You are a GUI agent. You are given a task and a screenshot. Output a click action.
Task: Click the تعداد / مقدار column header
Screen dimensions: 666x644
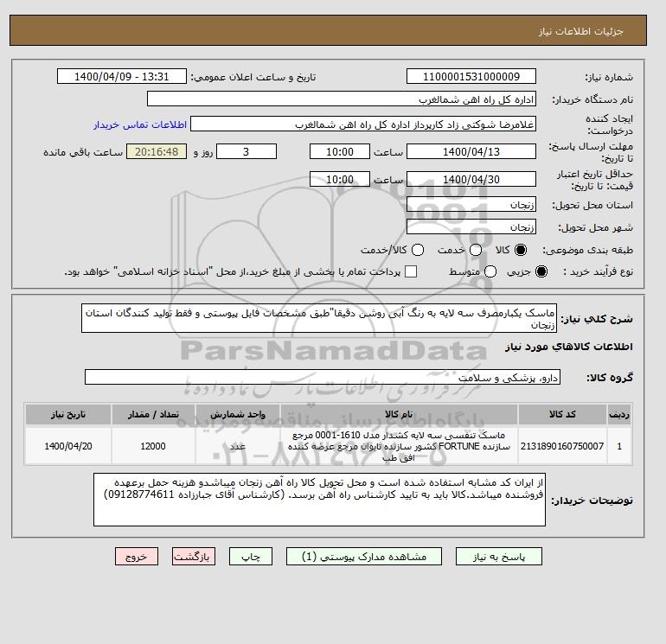click(x=153, y=414)
